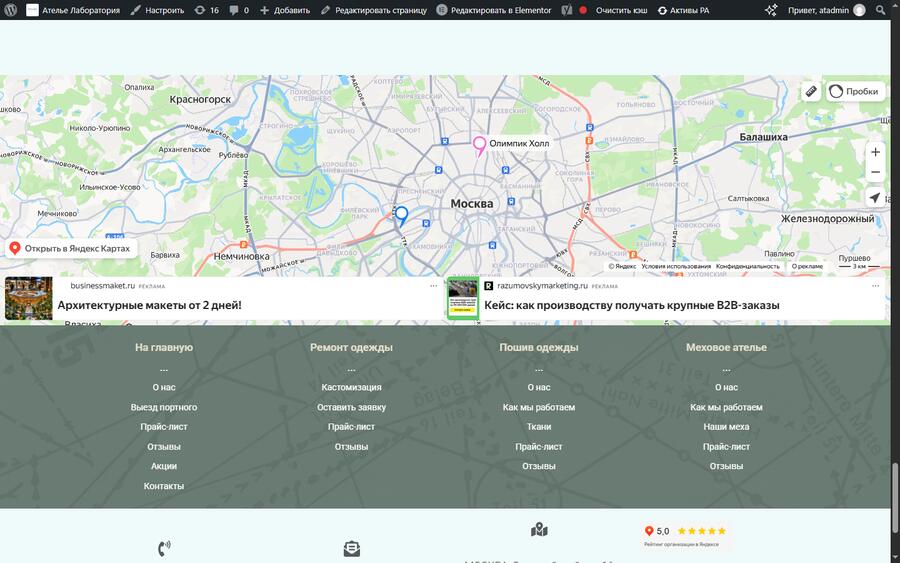This screenshot has height=563, width=900.
Task: Open Конфиденциальность link on the map
Action: click(x=747, y=266)
